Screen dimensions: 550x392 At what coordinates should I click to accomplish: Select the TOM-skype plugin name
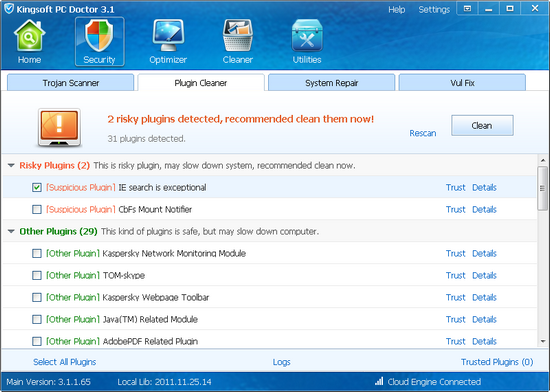tap(124, 276)
